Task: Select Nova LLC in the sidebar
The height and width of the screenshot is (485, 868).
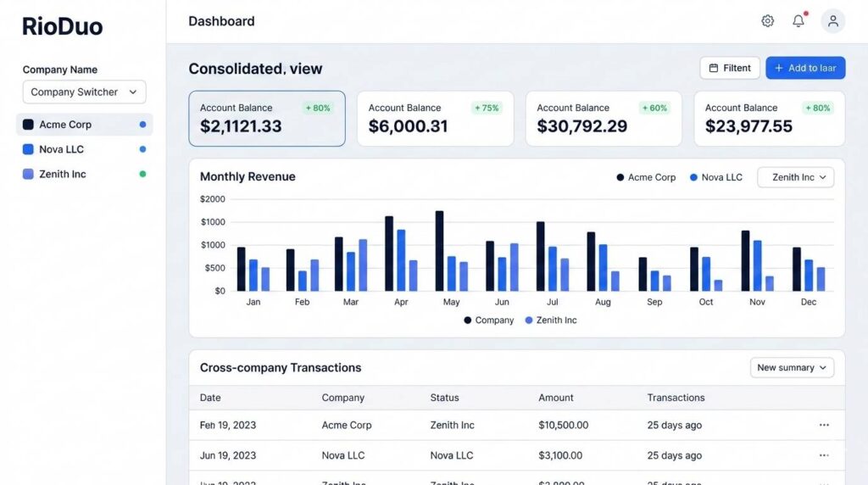Action: point(61,149)
